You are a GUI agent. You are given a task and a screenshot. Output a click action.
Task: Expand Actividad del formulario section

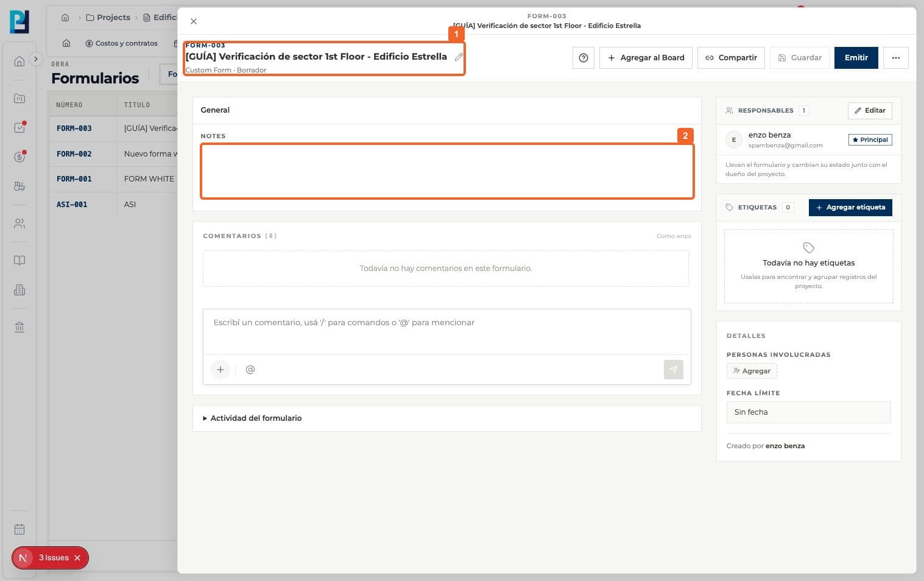click(252, 418)
